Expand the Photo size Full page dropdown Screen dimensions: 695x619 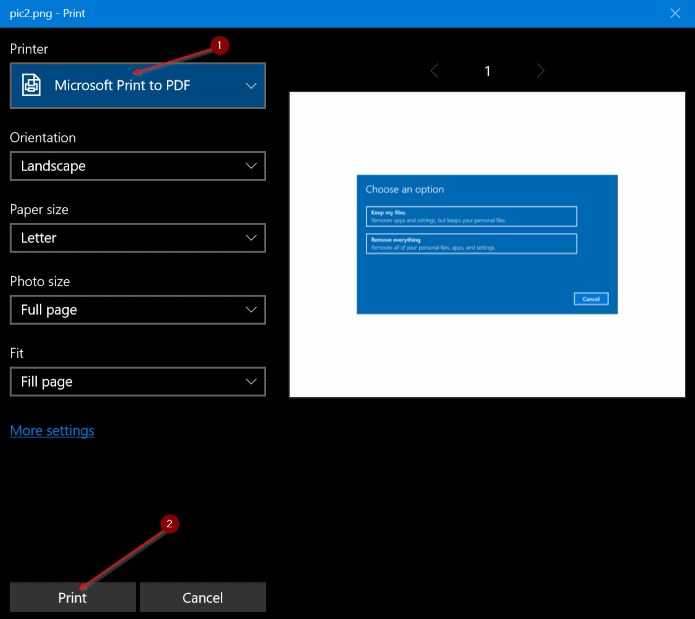(x=138, y=310)
